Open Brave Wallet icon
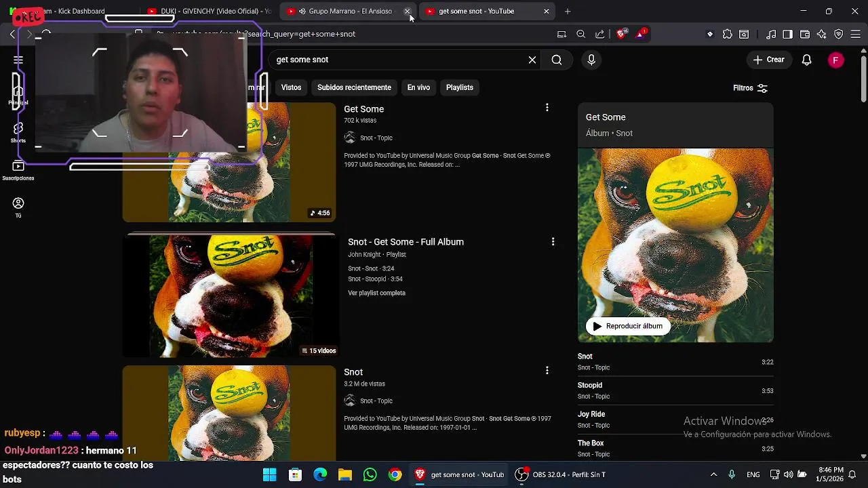 click(805, 34)
